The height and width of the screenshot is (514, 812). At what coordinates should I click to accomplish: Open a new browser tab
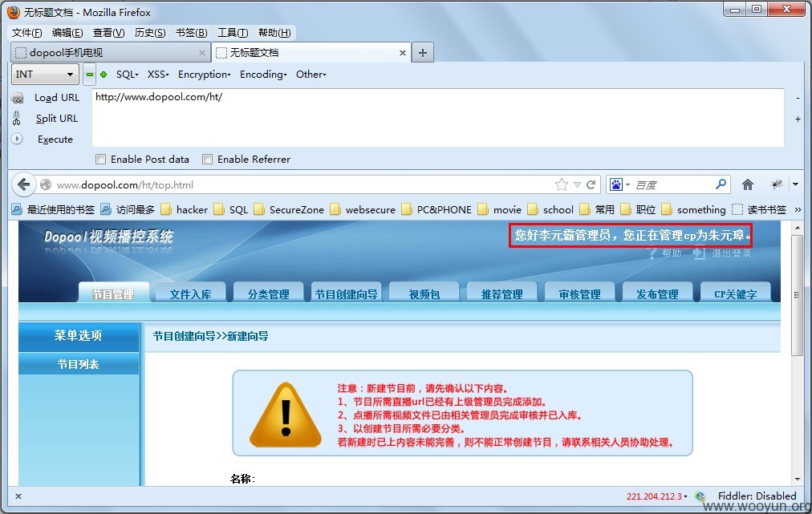tap(423, 53)
